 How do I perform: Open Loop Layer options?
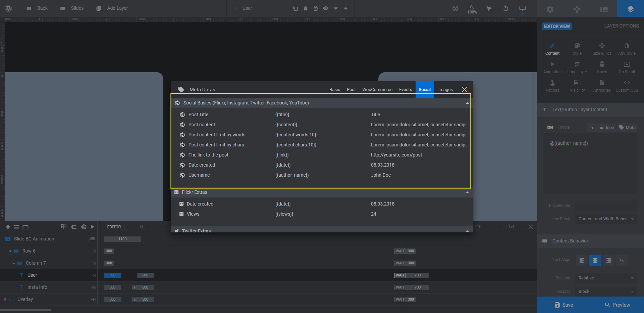[577, 68]
